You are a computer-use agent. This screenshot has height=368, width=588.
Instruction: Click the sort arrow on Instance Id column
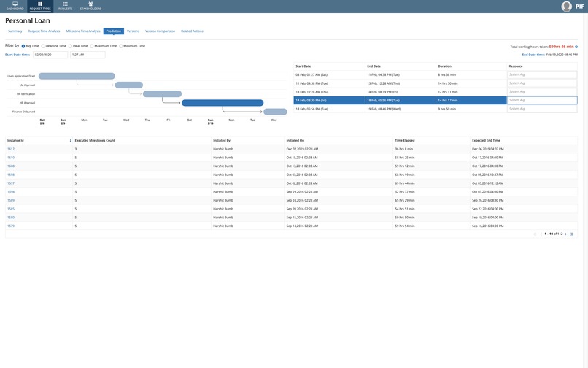pos(70,140)
